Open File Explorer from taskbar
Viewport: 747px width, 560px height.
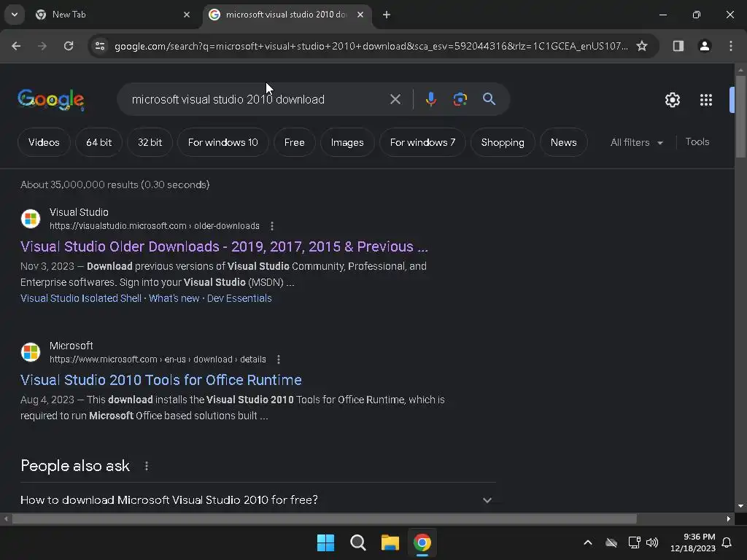click(390, 542)
